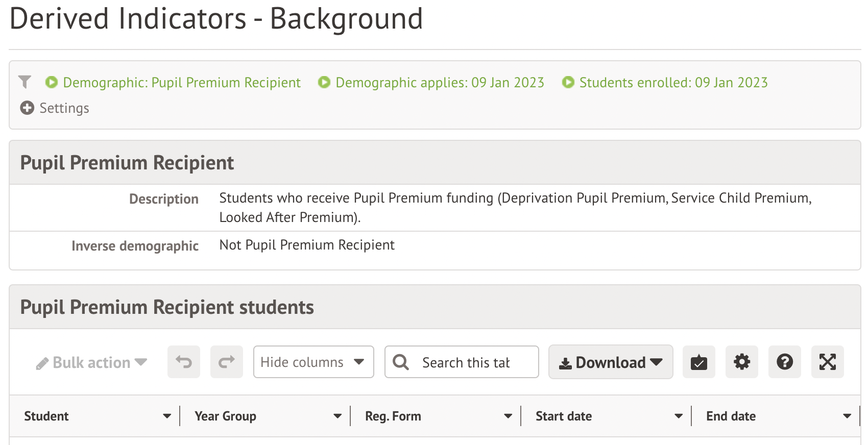Open Student column header menu arrow
This screenshot has height=445, width=868.
tap(167, 416)
